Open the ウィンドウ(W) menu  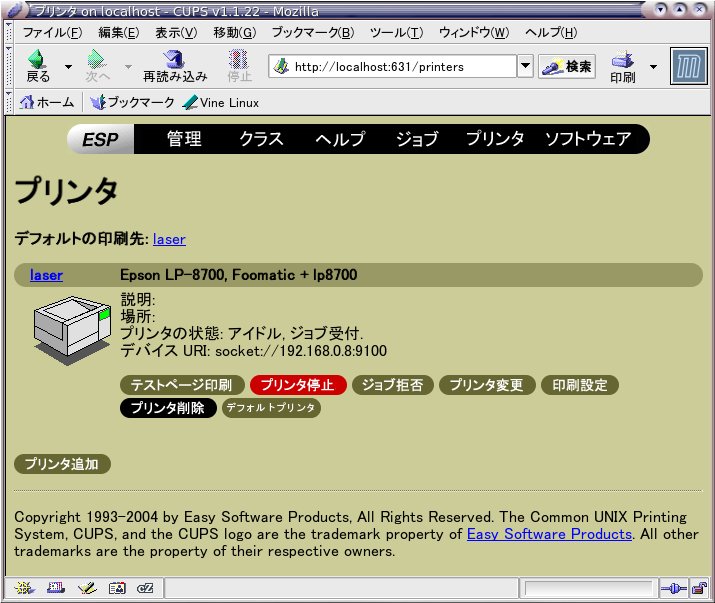(474, 32)
